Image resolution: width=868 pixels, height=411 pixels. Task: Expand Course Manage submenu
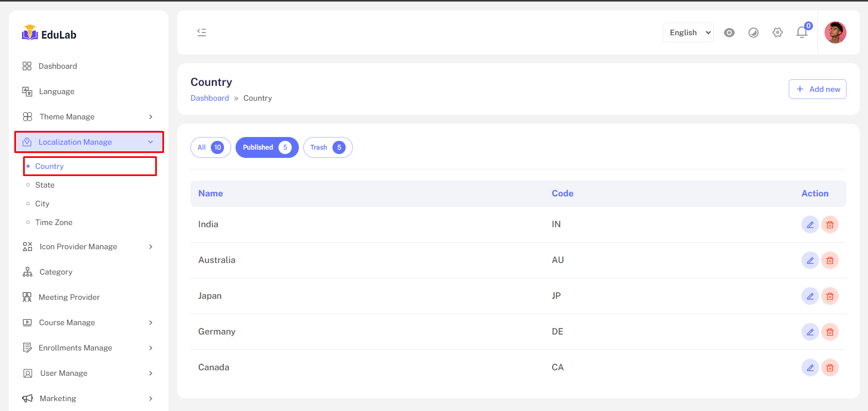88,322
